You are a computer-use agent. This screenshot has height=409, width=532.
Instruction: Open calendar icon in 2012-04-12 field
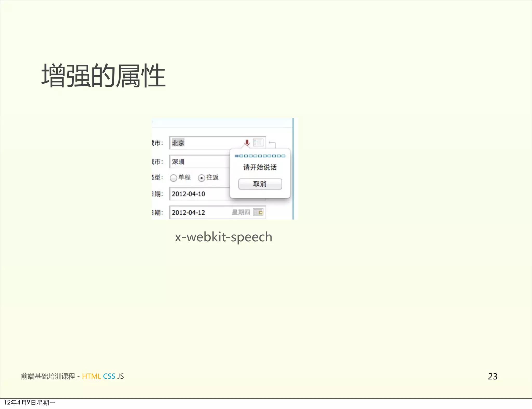[258, 212]
